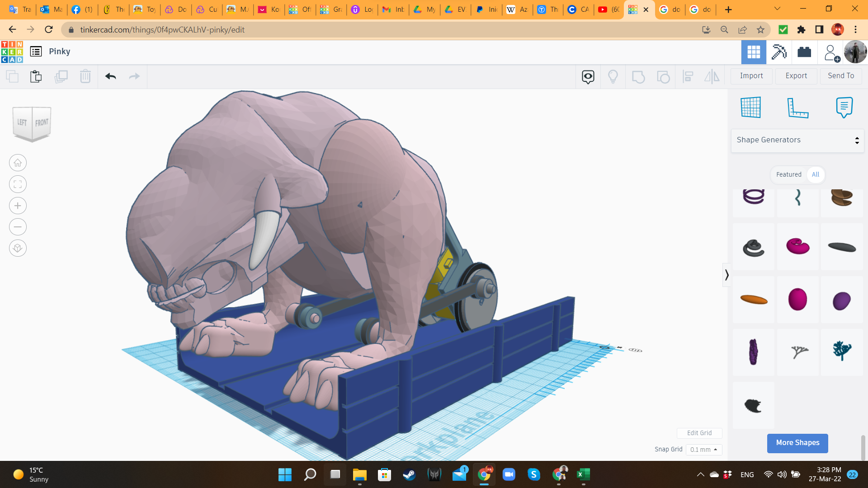
Task: Click the Home view icon
Action: [18, 163]
